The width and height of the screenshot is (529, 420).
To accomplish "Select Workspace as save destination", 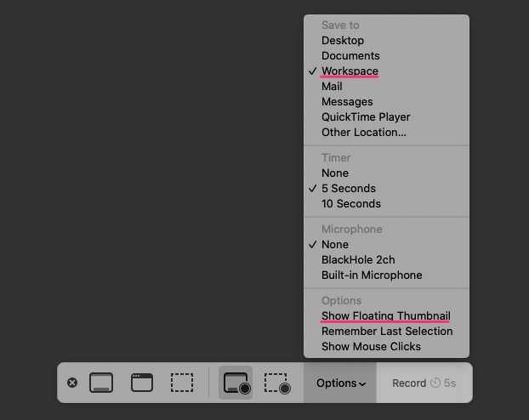I will pyautogui.click(x=350, y=71).
